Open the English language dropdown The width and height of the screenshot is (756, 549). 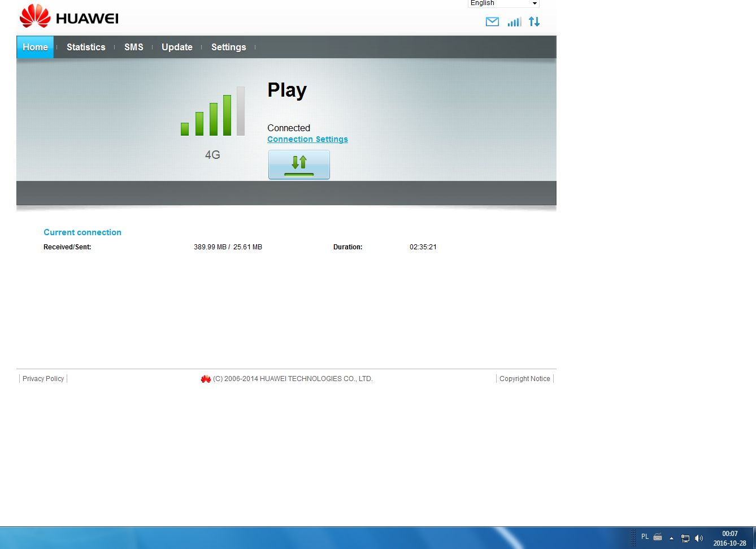pos(503,3)
